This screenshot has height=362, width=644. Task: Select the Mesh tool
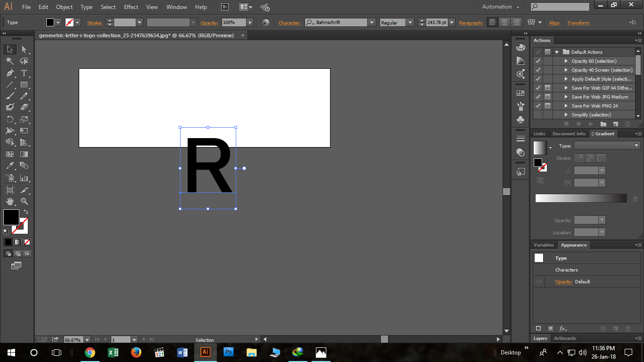point(10,154)
